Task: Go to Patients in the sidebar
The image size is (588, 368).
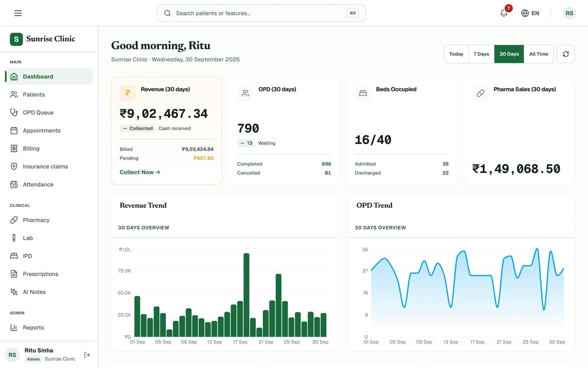Action: (x=49, y=95)
